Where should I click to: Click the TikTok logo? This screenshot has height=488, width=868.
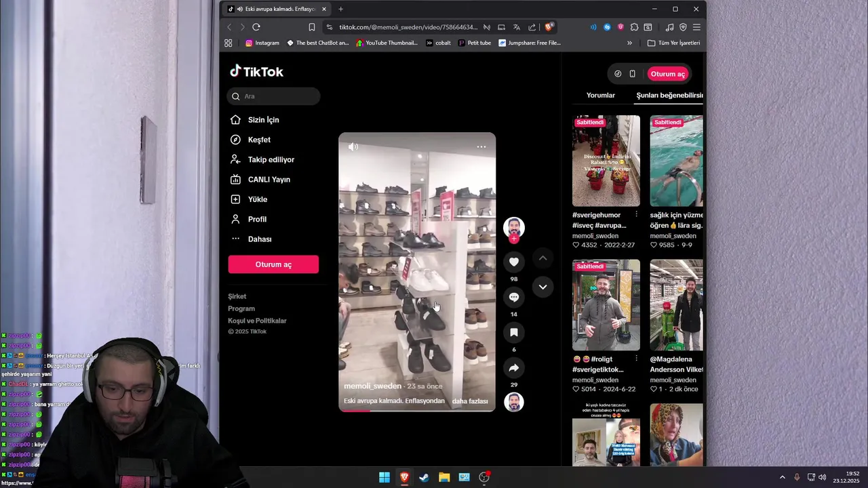tap(256, 71)
